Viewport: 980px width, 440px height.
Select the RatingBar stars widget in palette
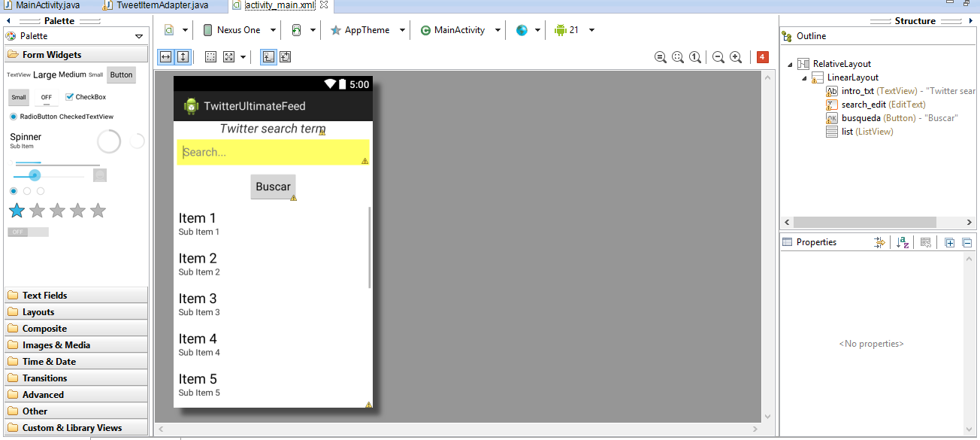(x=57, y=211)
